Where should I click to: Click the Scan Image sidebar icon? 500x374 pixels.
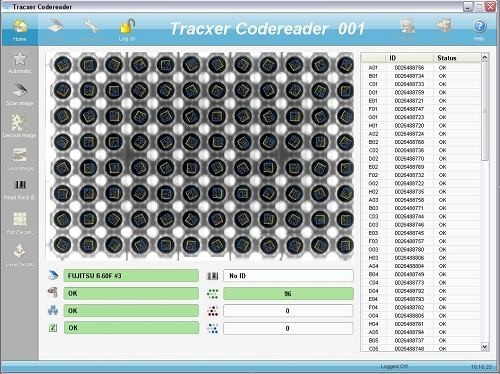(20, 91)
